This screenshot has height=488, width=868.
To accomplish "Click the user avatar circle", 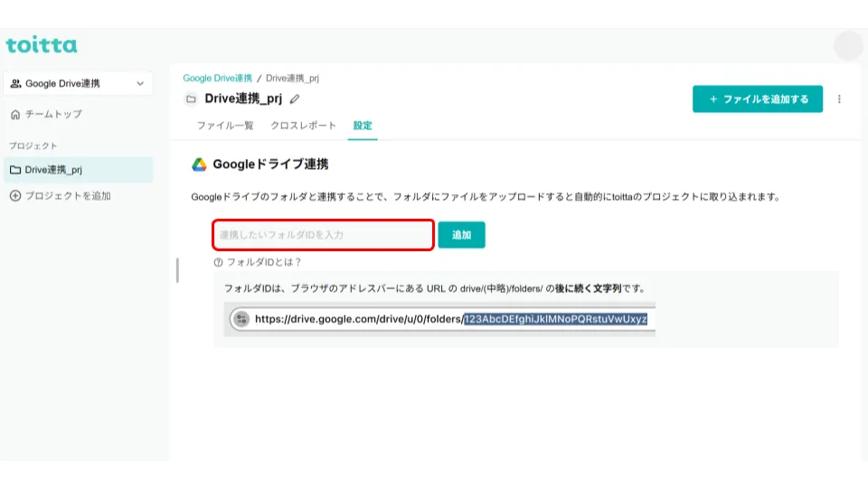I will 848,46.
